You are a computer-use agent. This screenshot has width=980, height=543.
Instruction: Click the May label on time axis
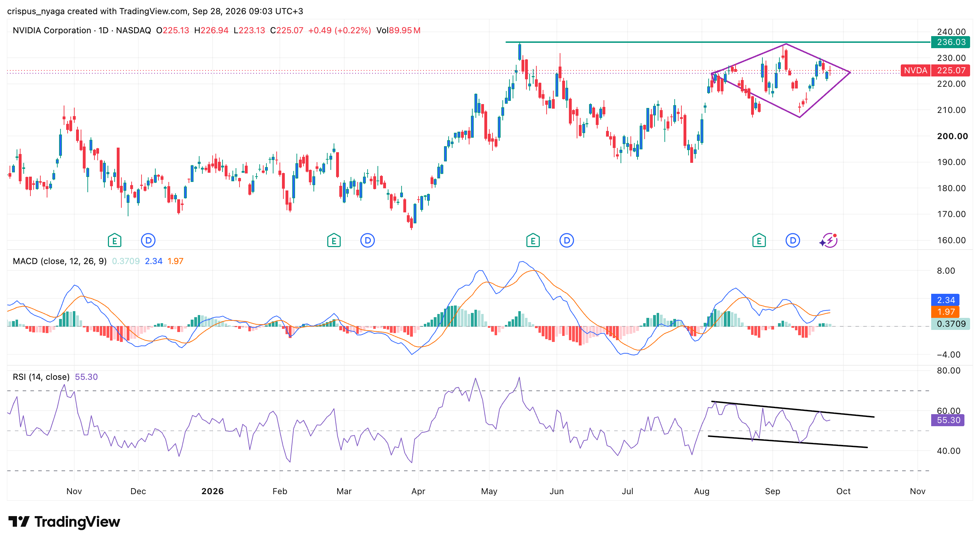point(489,491)
